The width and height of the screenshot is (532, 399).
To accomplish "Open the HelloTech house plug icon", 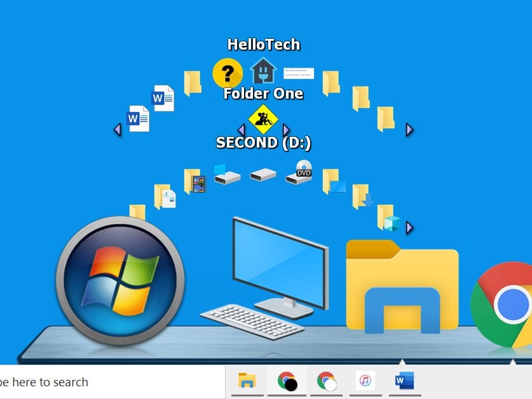I will 263,71.
